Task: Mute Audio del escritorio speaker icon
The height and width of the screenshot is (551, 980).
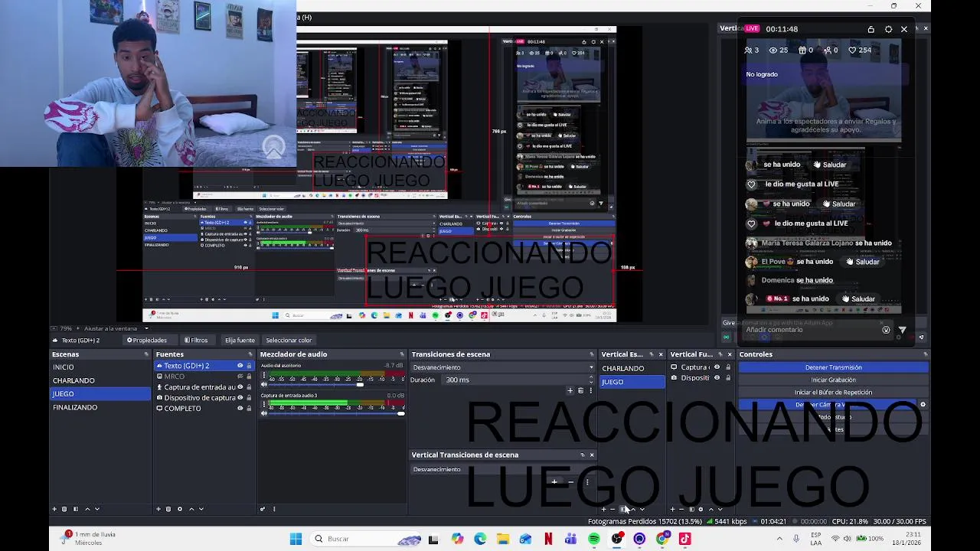Action: click(x=264, y=385)
